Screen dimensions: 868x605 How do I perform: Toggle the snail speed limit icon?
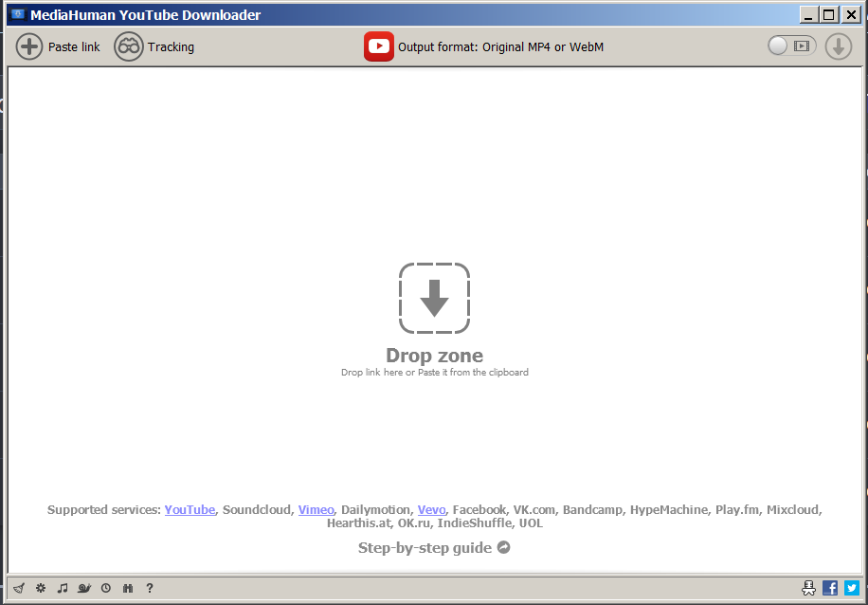(84, 588)
